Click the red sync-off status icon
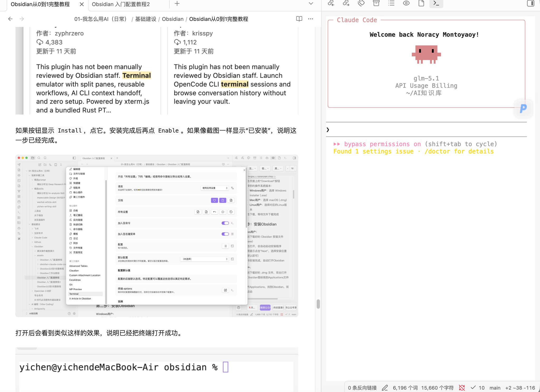This screenshot has width=540, height=392. pyautogui.click(x=462, y=388)
